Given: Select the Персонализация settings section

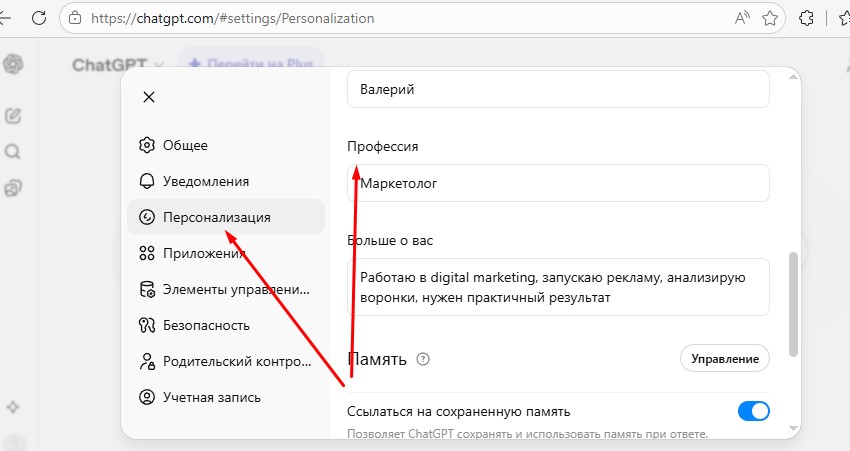Looking at the screenshot, I should click(226, 217).
